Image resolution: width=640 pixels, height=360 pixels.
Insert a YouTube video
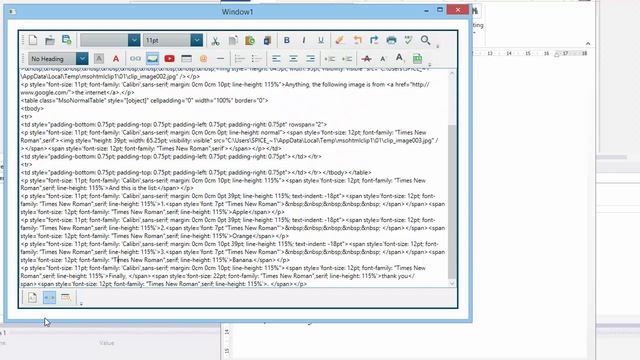point(169,59)
